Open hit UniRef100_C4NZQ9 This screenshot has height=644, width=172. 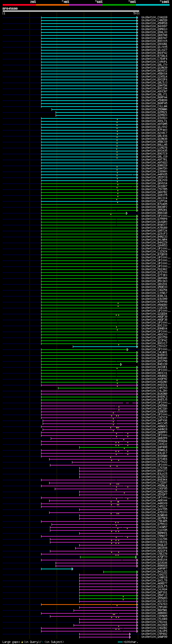tap(154, 20)
